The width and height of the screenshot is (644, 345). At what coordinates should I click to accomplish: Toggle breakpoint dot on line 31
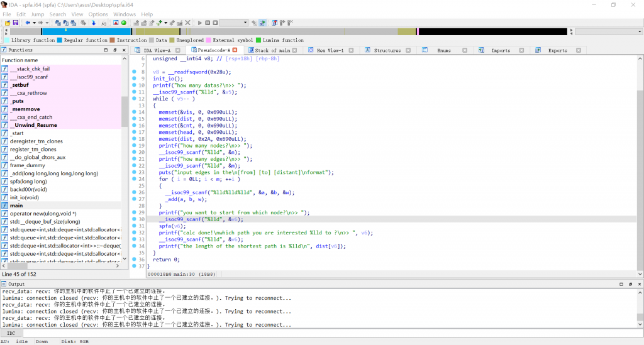135,226
